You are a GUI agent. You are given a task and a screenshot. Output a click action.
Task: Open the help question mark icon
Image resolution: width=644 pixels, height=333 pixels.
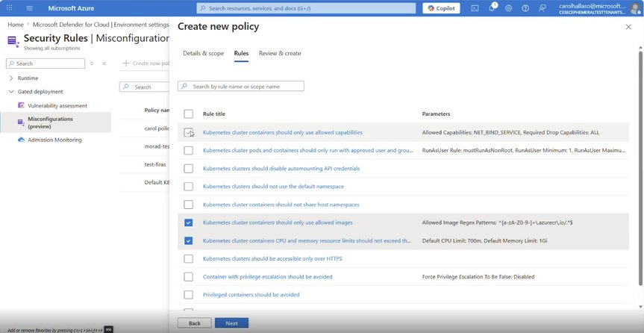[x=525, y=8]
